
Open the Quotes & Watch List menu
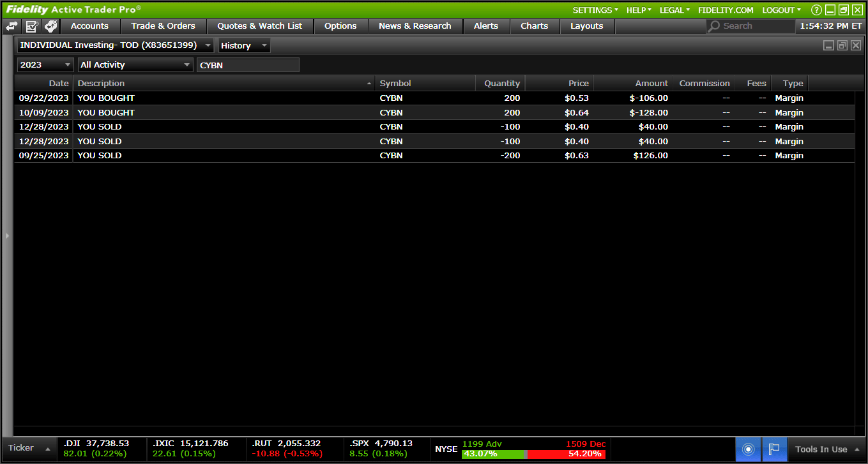click(260, 26)
